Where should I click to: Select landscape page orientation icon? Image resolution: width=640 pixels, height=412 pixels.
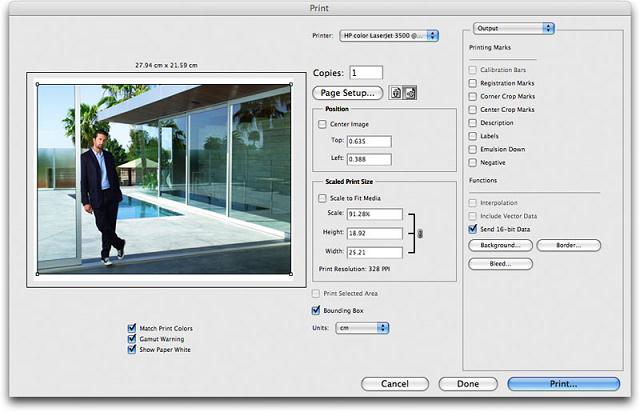tap(410, 93)
